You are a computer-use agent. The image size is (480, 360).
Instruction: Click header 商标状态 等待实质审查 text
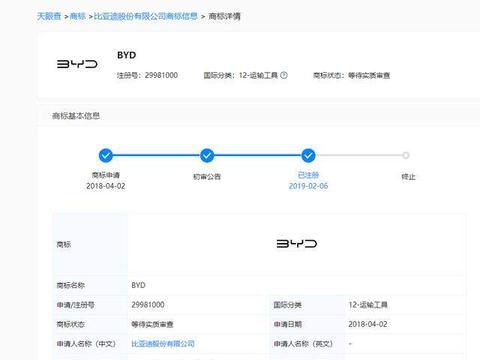(x=351, y=75)
